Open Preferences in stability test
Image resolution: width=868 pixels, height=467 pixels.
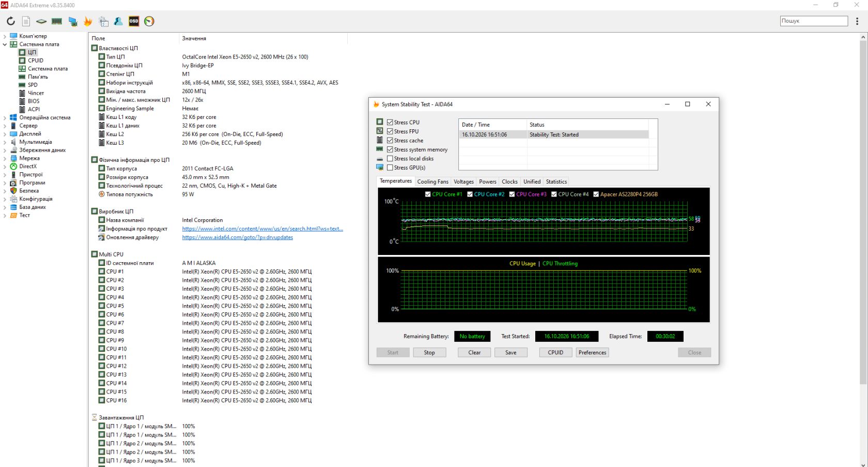point(592,353)
